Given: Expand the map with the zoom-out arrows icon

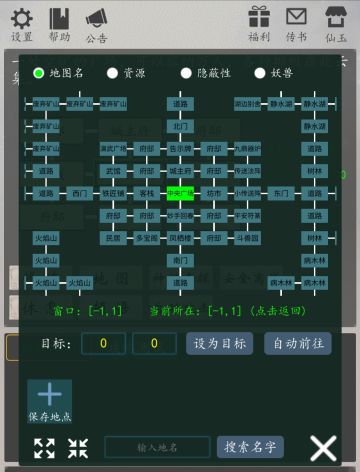Looking at the screenshot, I should (44, 448).
